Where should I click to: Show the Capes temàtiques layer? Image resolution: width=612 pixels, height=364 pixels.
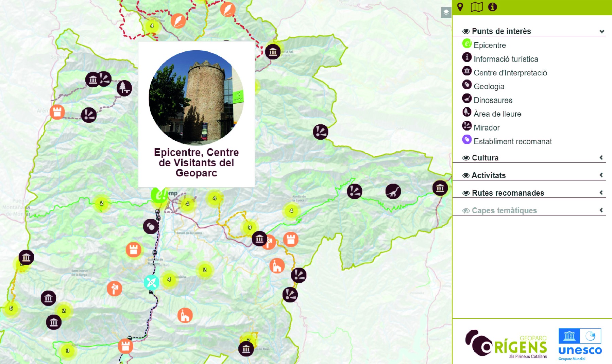pyautogui.click(x=466, y=211)
